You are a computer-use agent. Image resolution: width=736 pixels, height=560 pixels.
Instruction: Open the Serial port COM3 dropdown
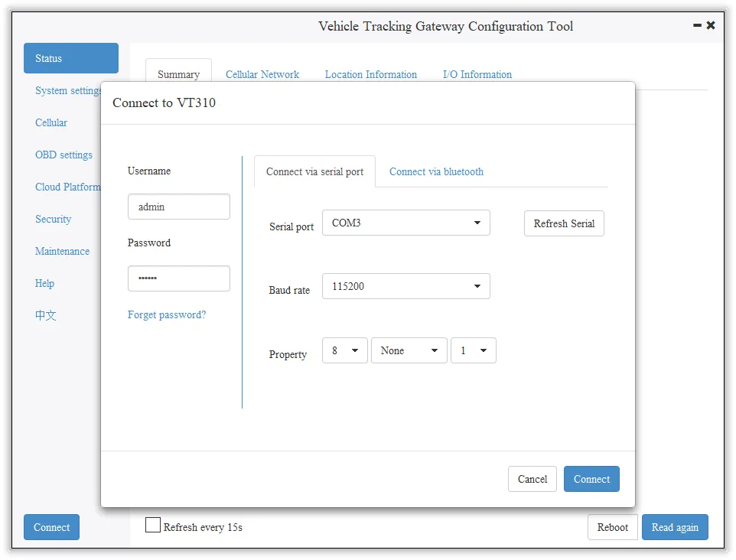coord(406,223)
